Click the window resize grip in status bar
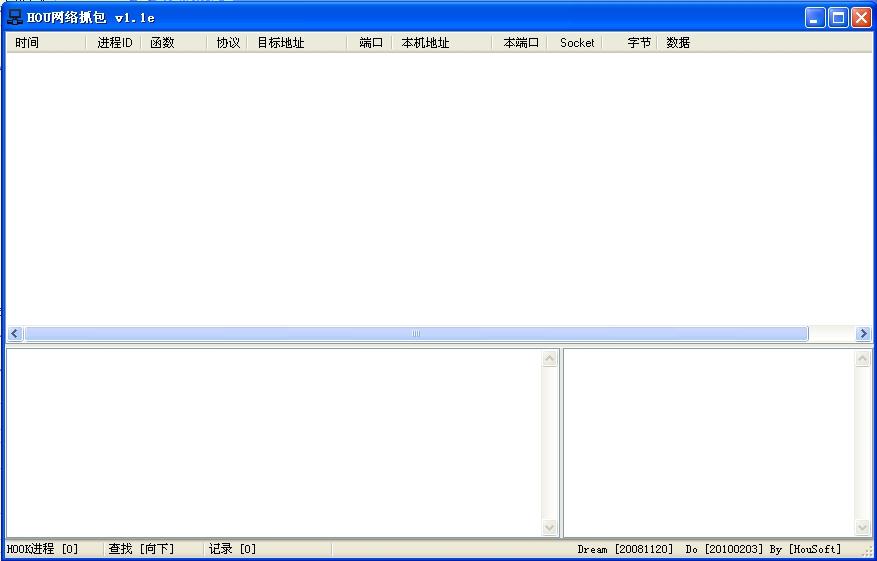Screen dimensions: 877x561 coord(866,551)
